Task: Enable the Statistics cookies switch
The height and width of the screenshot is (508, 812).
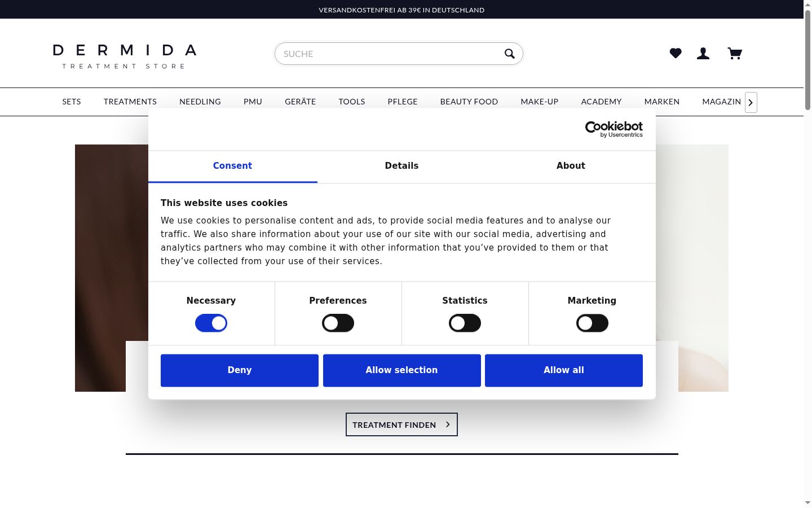Action: tap(465, 323)
